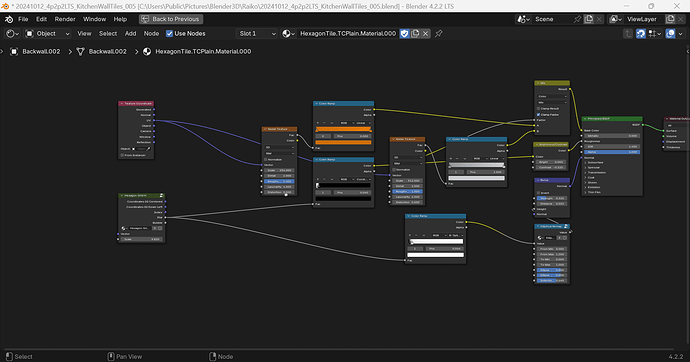The image size is (690, 362).
Task: Open the Render menu
Action: pyautogui.click(x=65, y=19)
